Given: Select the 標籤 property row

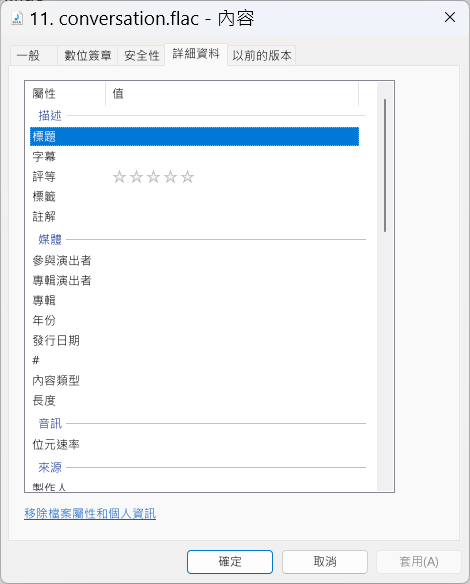Looking at the screenshot, I should point(194,197).
